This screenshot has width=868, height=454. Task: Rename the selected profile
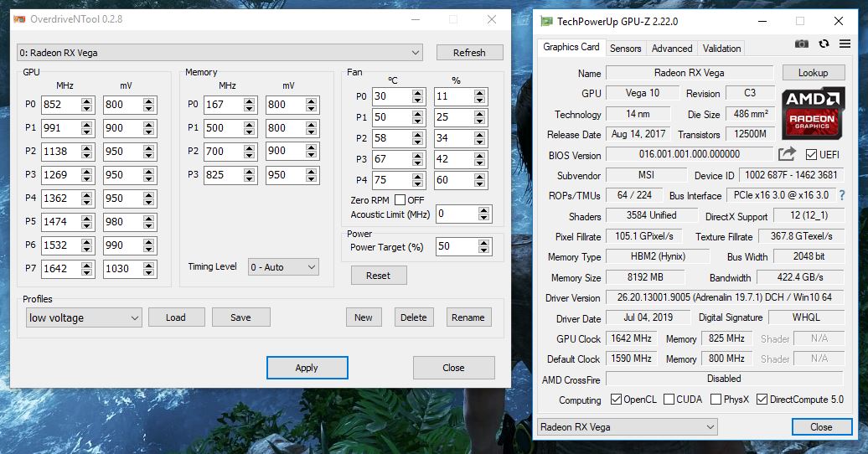(468, 317)
